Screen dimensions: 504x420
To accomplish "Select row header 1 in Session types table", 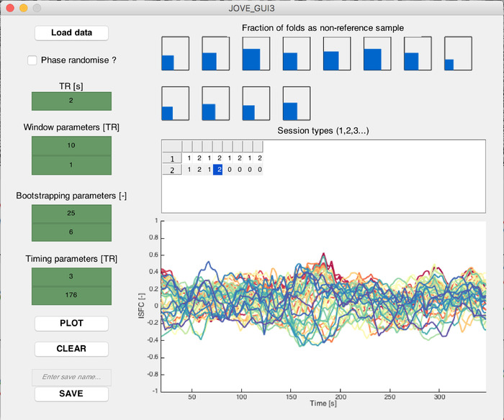I will click(171, 158).
